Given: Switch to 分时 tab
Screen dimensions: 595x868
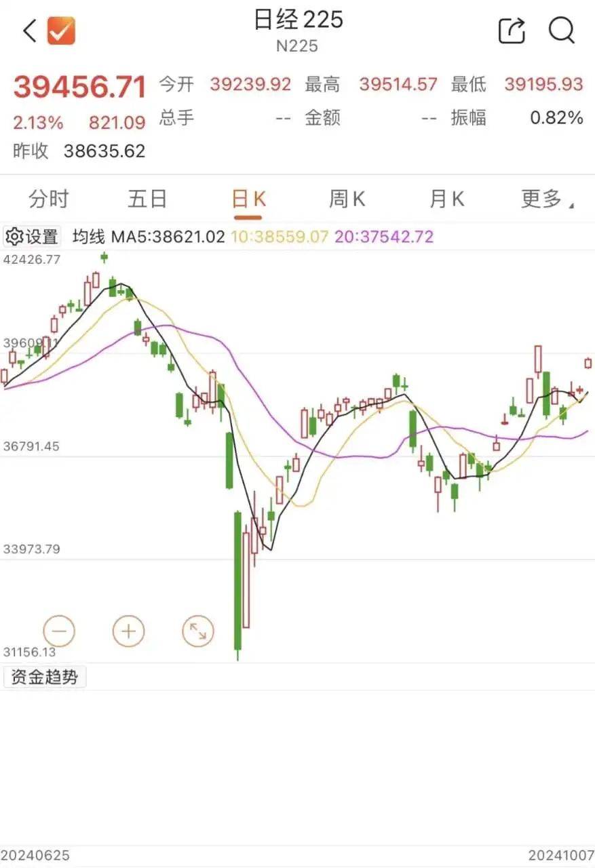Looking at the screenshot, I should coord(48,199).
